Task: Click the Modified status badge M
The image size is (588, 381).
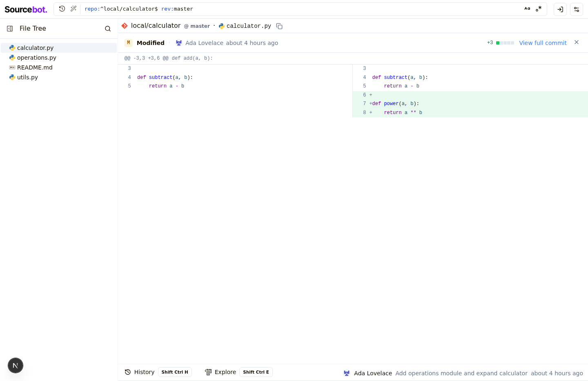Action: [129, 43]
